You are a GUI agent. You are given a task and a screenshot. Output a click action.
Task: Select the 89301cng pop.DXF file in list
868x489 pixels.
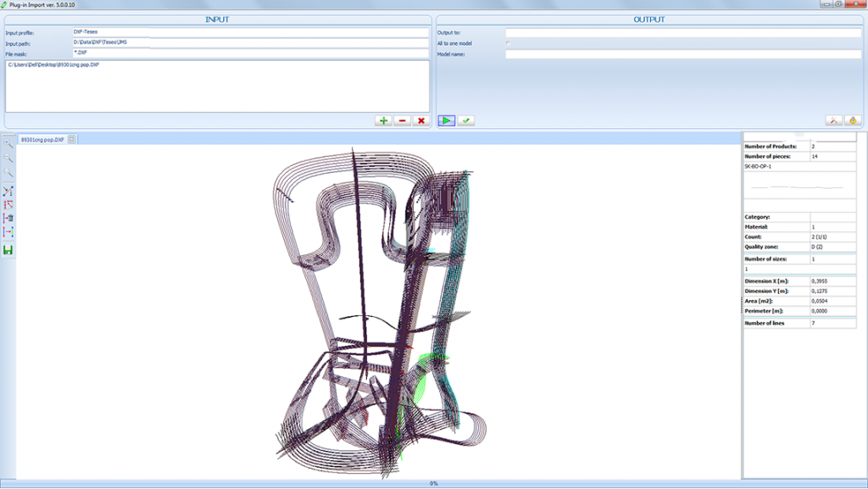(53, 65)
